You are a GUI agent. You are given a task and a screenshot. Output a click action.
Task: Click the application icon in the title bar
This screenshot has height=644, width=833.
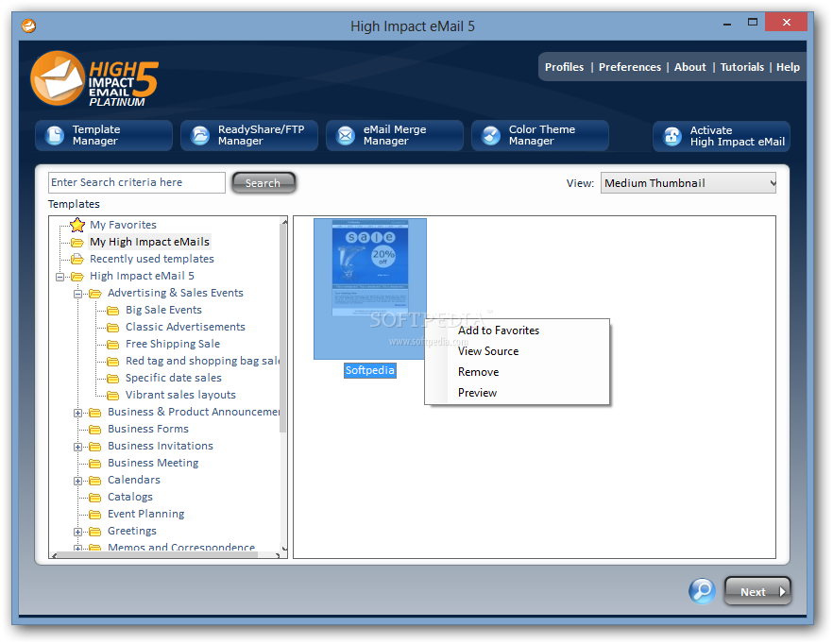click(28, 25)
